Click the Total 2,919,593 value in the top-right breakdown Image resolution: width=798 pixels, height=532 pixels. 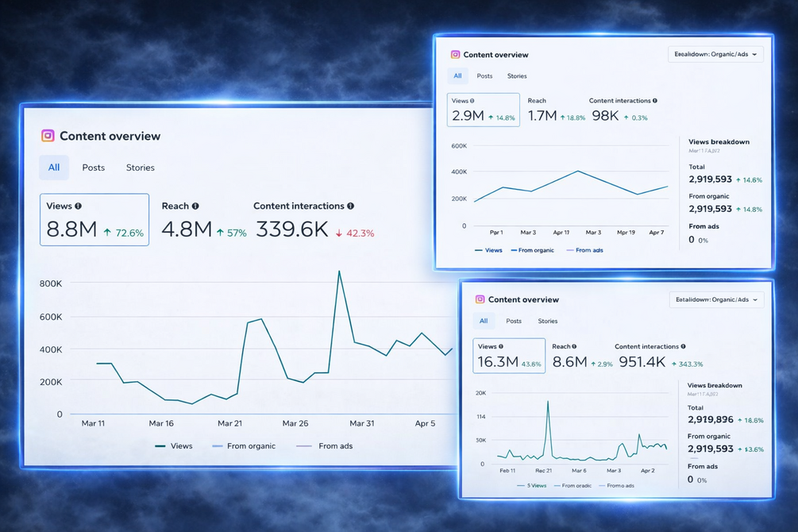click(x=711, y=179)
